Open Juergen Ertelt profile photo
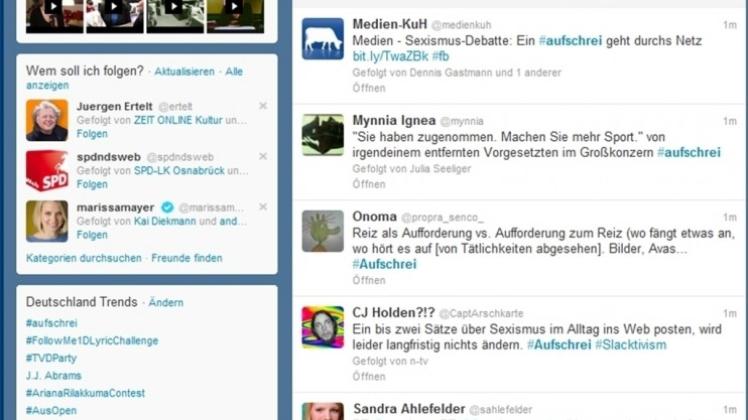Screen dimensions: 748x420 (47, 120)
